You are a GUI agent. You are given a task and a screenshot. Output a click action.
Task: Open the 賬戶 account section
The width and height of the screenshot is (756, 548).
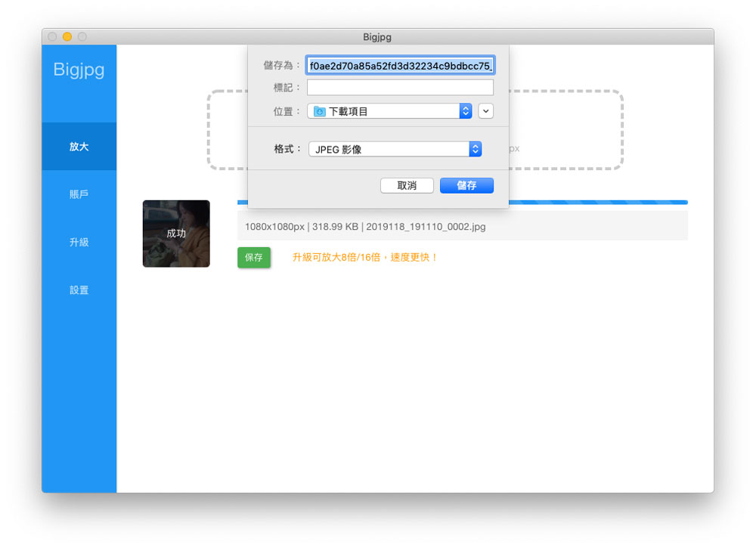click(x=79, y=194)
